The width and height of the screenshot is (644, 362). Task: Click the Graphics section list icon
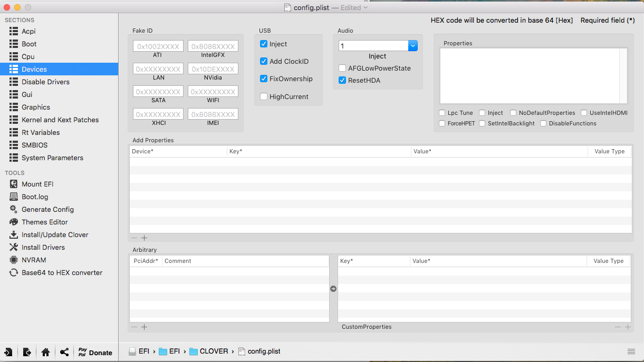coord(14,107)
